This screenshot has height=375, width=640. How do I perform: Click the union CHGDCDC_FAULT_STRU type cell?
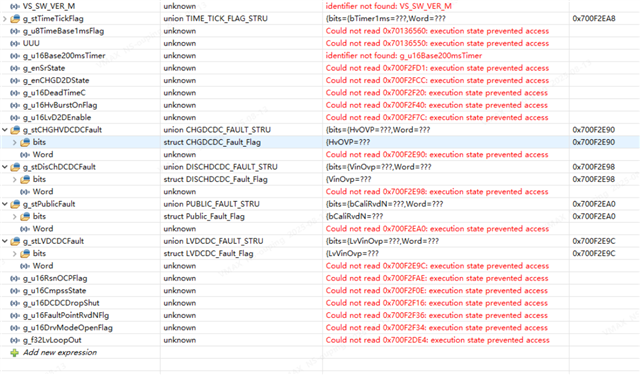tap(217, 130)
